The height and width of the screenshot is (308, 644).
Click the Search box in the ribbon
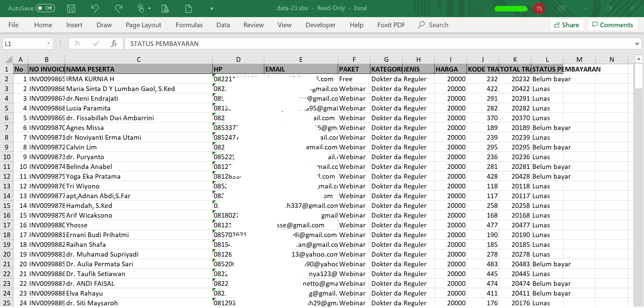click(x=438, y=25)
